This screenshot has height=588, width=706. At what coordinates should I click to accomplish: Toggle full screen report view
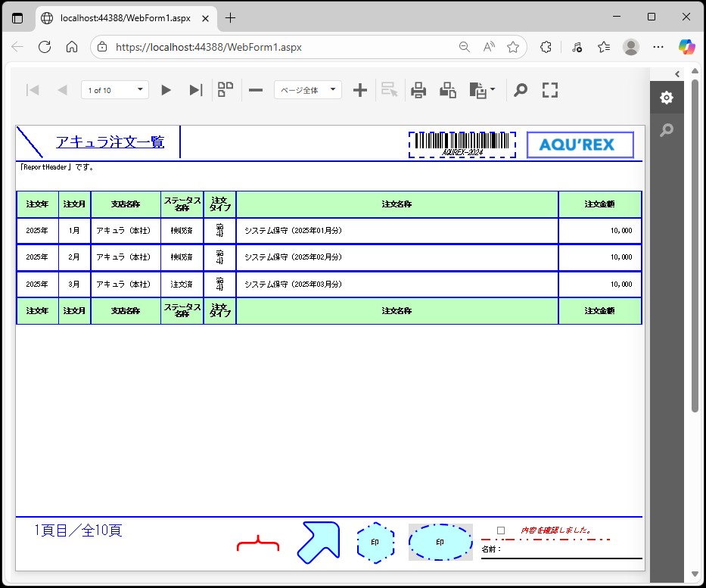(550, 90)
